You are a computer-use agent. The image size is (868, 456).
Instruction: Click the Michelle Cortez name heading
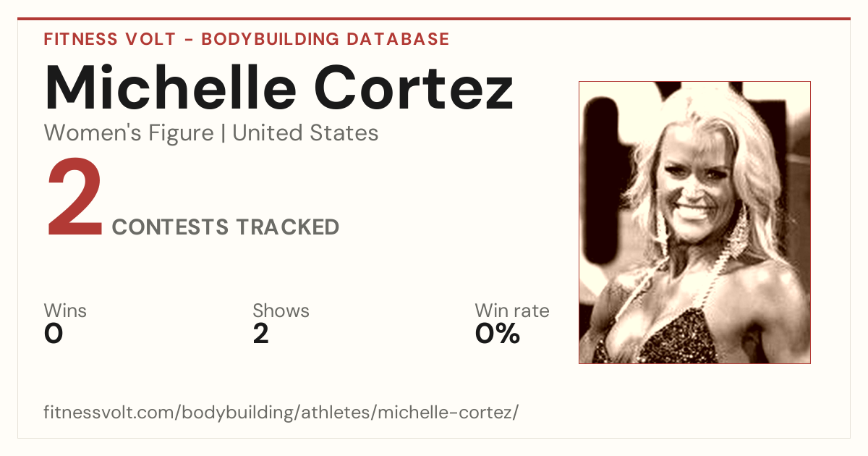279,88
